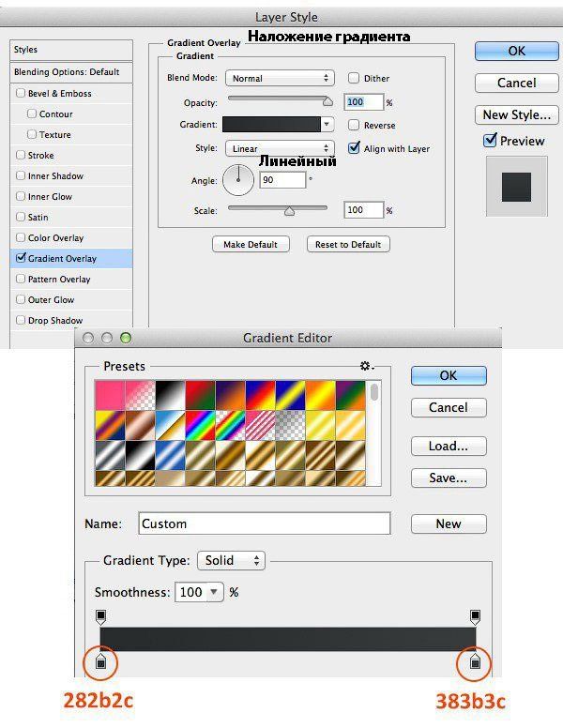Enable the Texture checkbox
The height and width of the screenshot is (728, 563).
pos(32,134)
